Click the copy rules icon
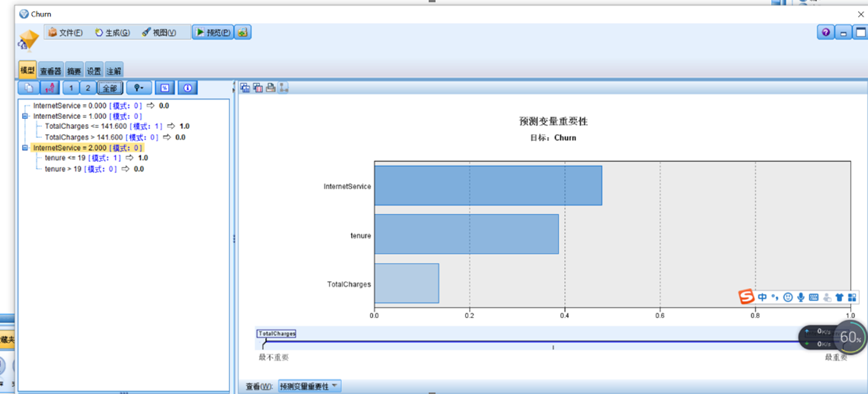 [28, 88]
